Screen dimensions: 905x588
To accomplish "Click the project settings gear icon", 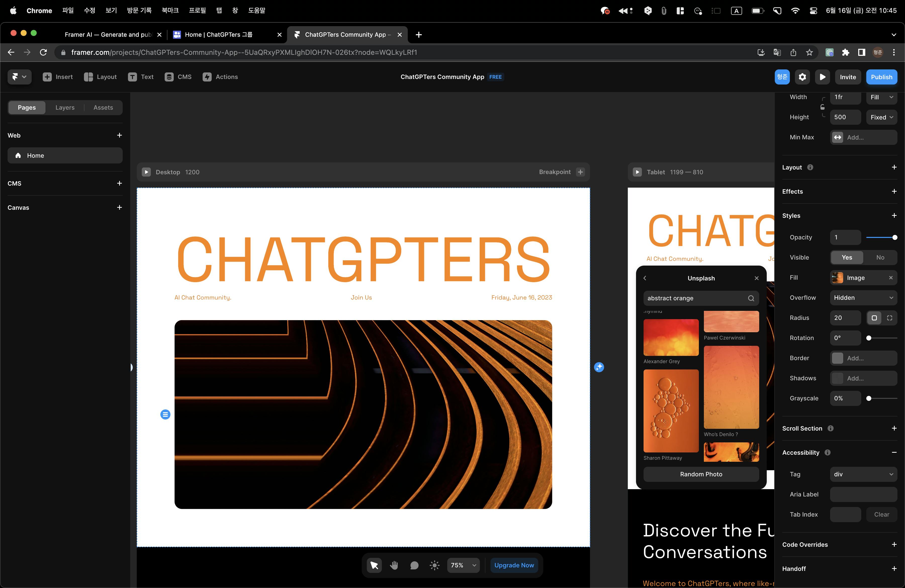I will click(802, 77).
